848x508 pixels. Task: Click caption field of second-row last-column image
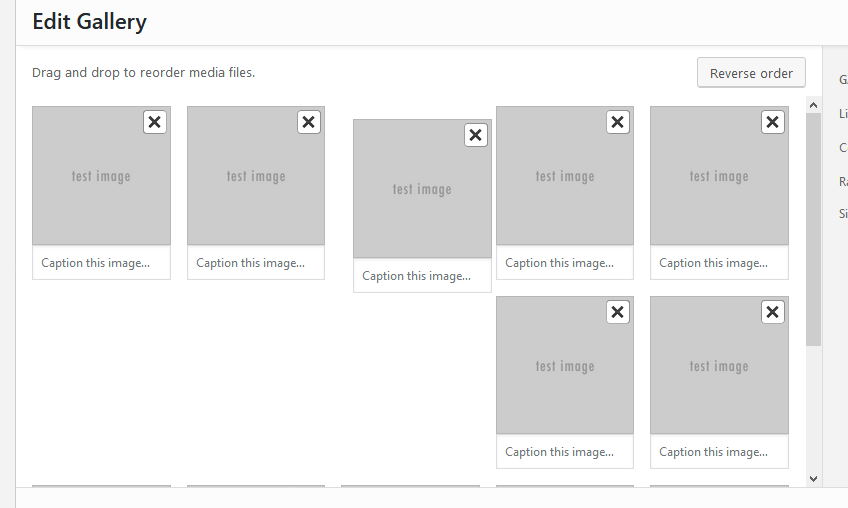click(719, 452)
